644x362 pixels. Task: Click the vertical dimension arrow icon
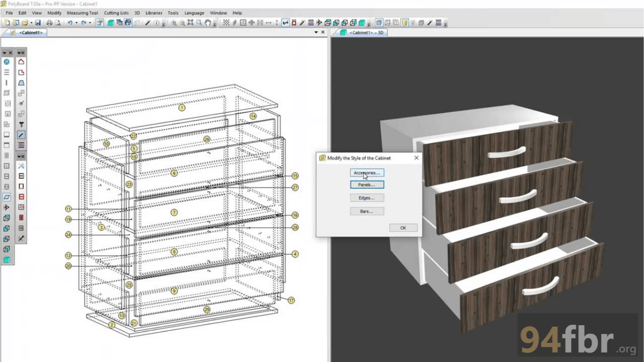277,22
